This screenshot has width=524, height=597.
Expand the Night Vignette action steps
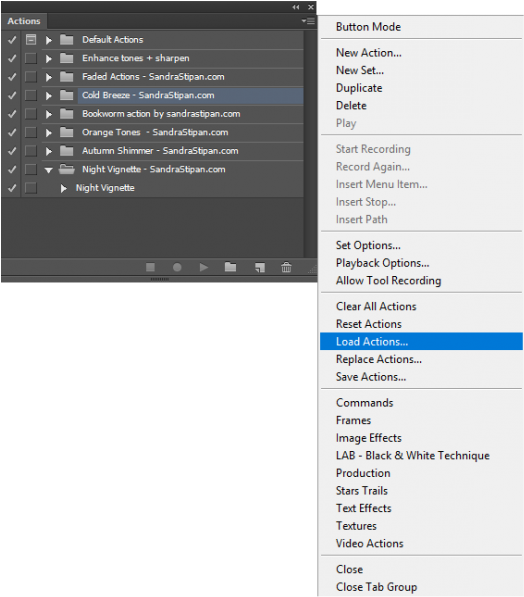64,188
